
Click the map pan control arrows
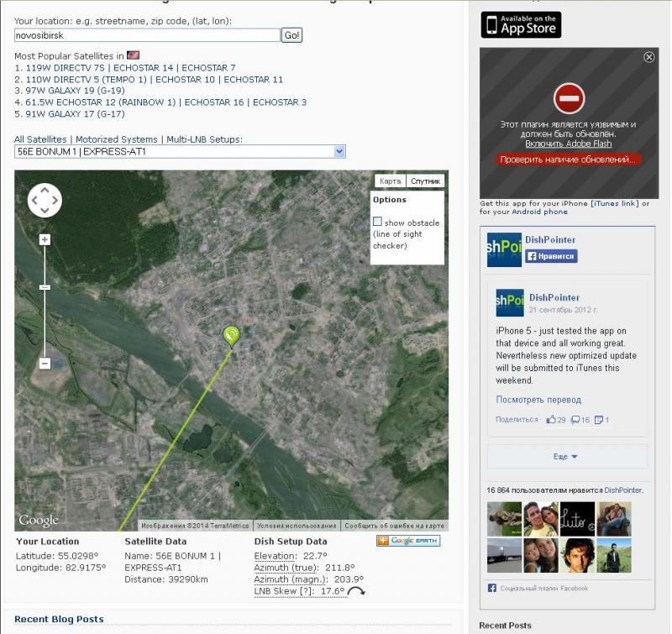[45, 200]
